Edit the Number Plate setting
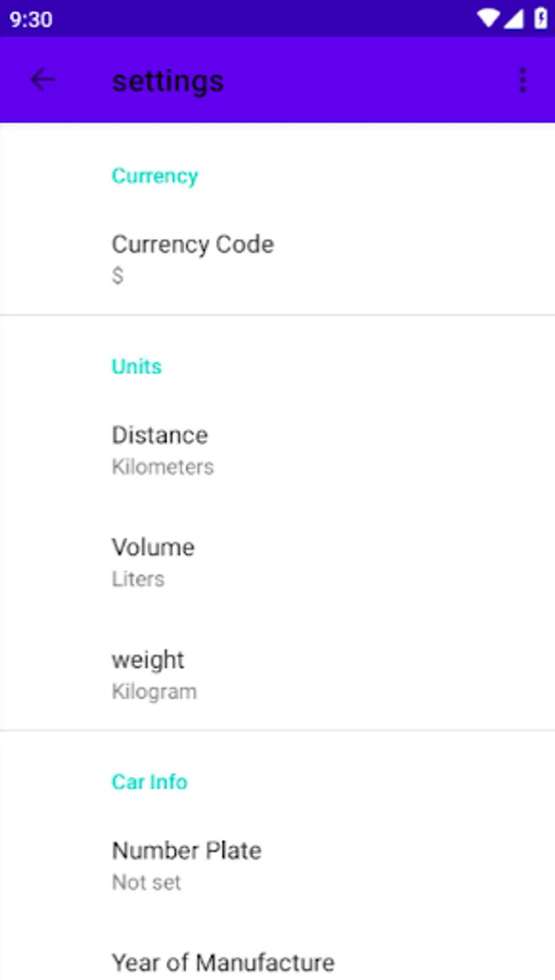555x980 pixels. tap(186, 851)
